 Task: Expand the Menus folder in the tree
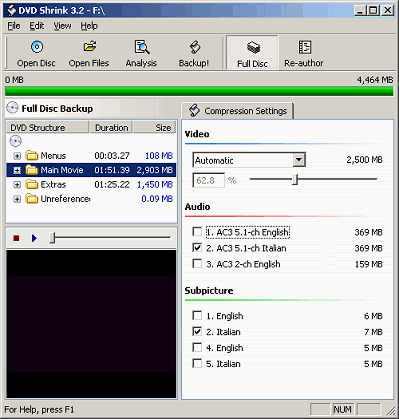17,156
